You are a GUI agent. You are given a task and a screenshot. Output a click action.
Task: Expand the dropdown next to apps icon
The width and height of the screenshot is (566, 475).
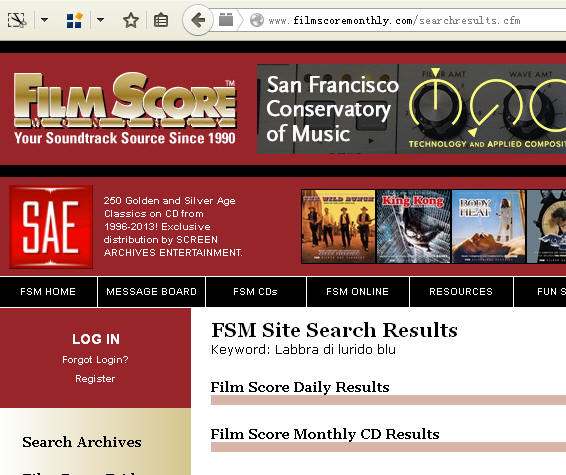click(x=100, y=20)
